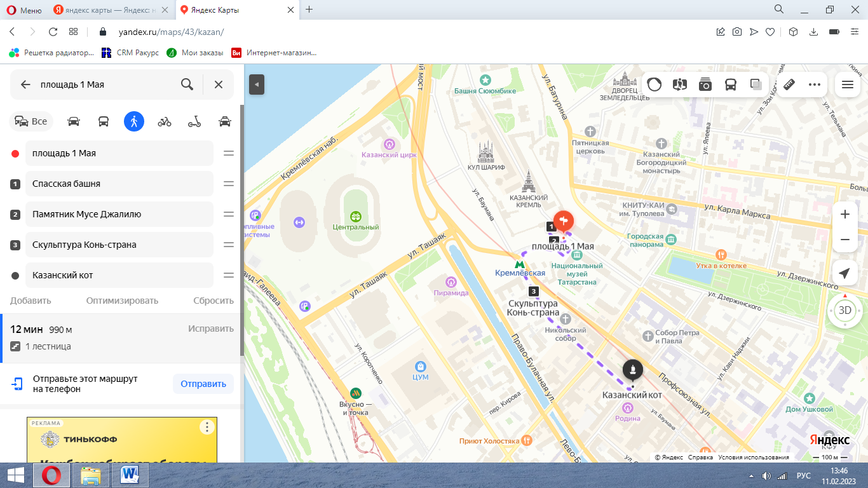
Task: Edit the Казанский кот destination field
Action: pyautogui.click(x=119, y=275)
